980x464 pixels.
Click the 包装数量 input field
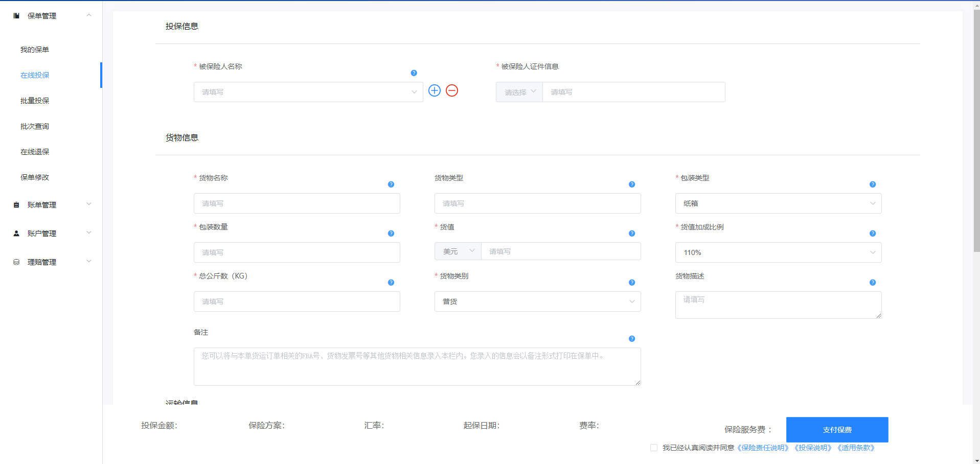pyautogui.click(x=297, y=252)
